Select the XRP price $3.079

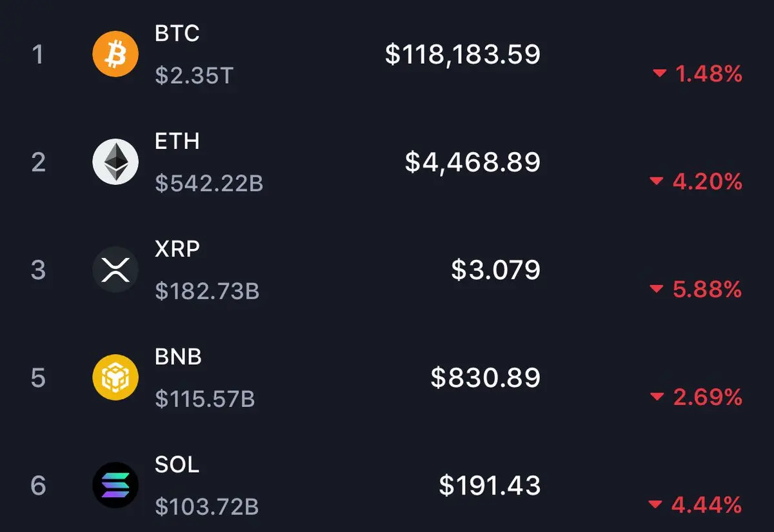coord(495,270)
